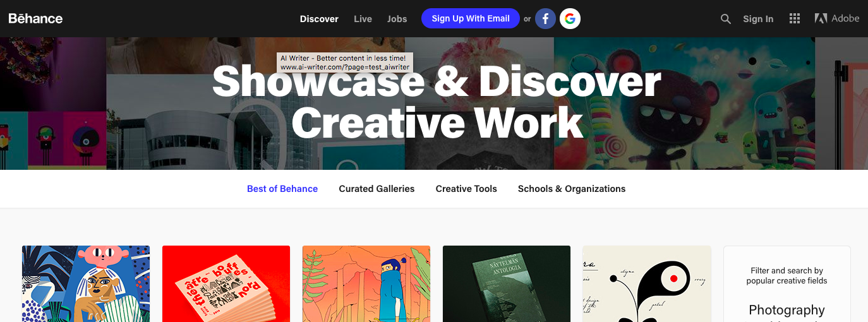
Task: Open the red background booklet project thumbnail
Action: pyautogui.click(x=226, y=283)
